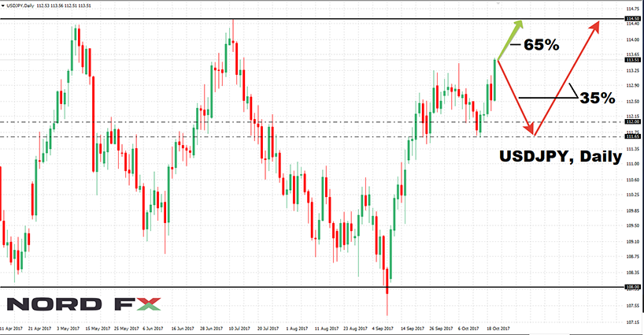Click the 1 Aug 2017 date label
Viewport: 644px width, 335px height.
click(x=298, y=328)
